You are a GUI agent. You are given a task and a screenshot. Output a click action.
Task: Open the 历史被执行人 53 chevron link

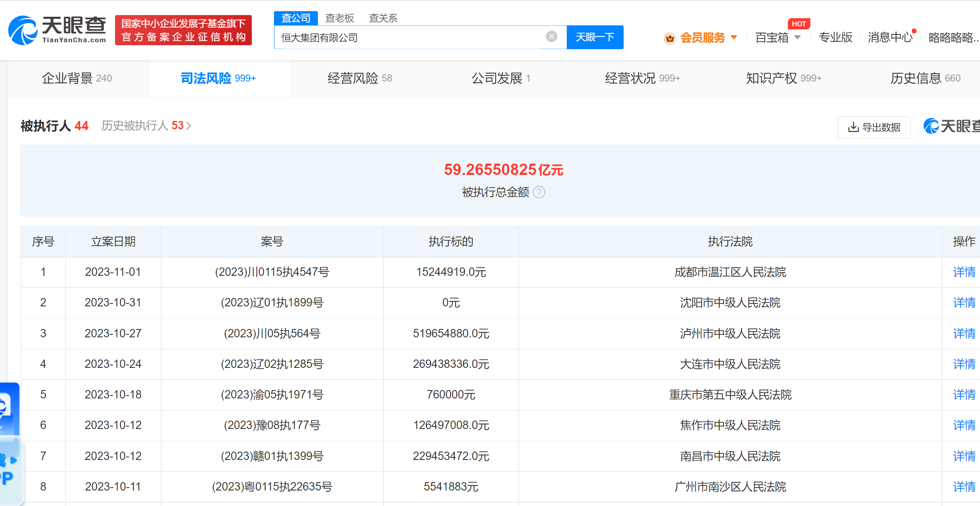(146, 126)
